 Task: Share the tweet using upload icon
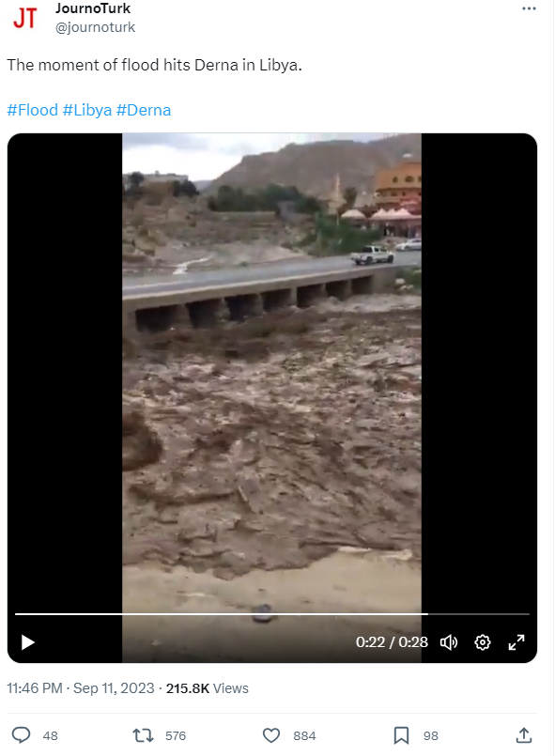524,735
